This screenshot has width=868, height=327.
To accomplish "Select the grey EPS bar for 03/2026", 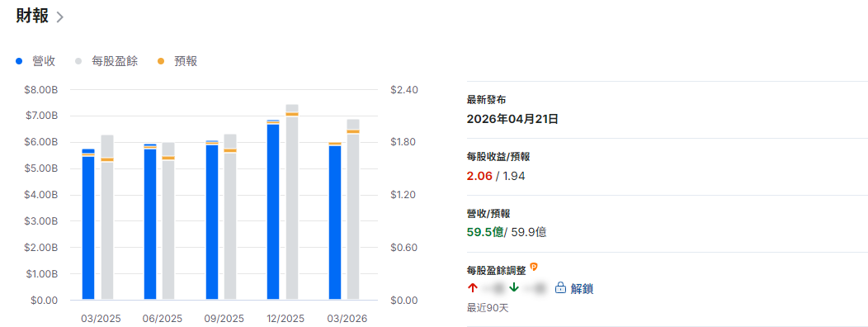I will pyautogui.click(x=353, y=210).
